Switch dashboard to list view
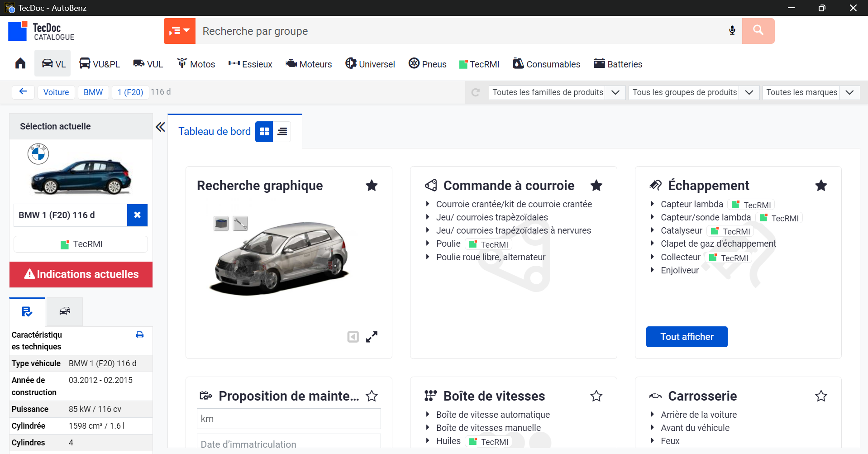Viewport: 868px width, 454px height. click(282, 131)
